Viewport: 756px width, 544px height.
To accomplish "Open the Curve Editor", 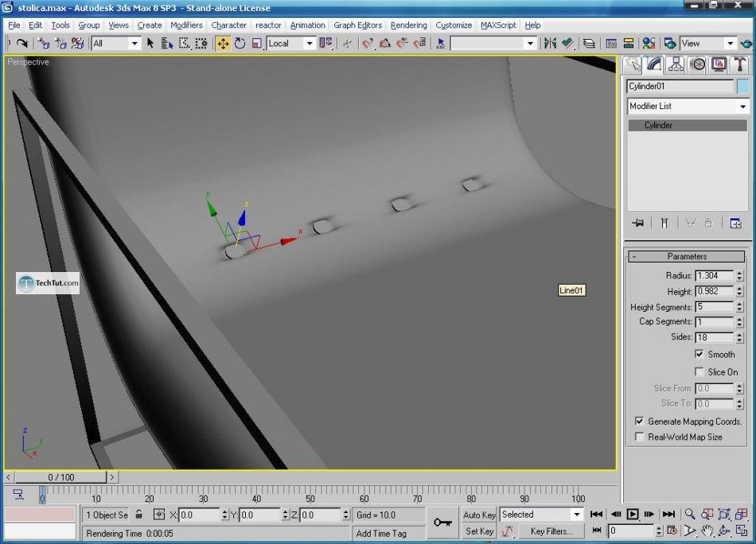I will pos(611,44).
